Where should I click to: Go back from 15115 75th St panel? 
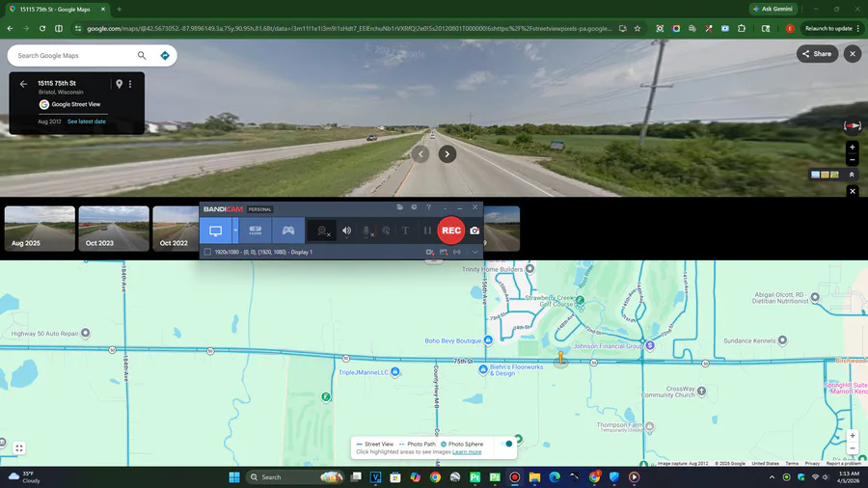[x=23, y=84]
